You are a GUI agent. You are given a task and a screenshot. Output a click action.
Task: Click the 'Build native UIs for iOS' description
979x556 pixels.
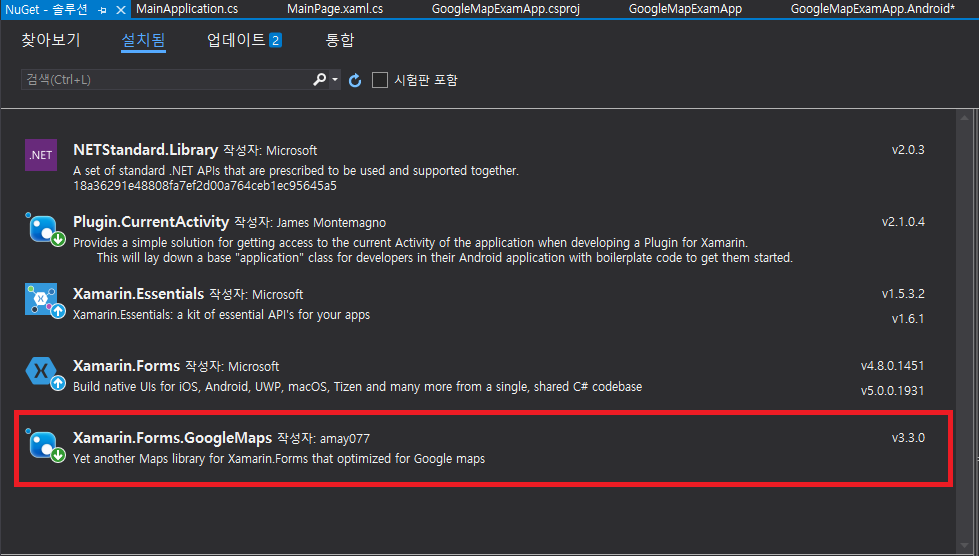pyautogui.click(x=357, y=387)
